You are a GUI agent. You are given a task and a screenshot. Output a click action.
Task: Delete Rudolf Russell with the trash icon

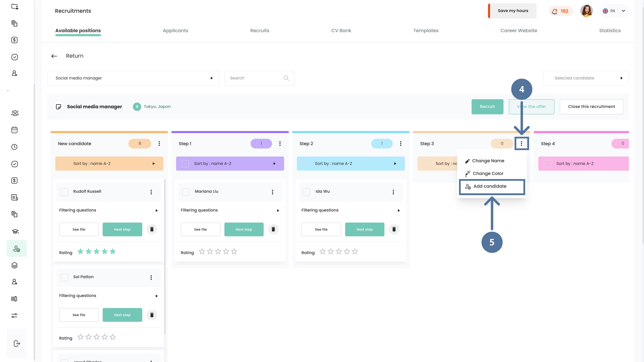click(152, 229)
